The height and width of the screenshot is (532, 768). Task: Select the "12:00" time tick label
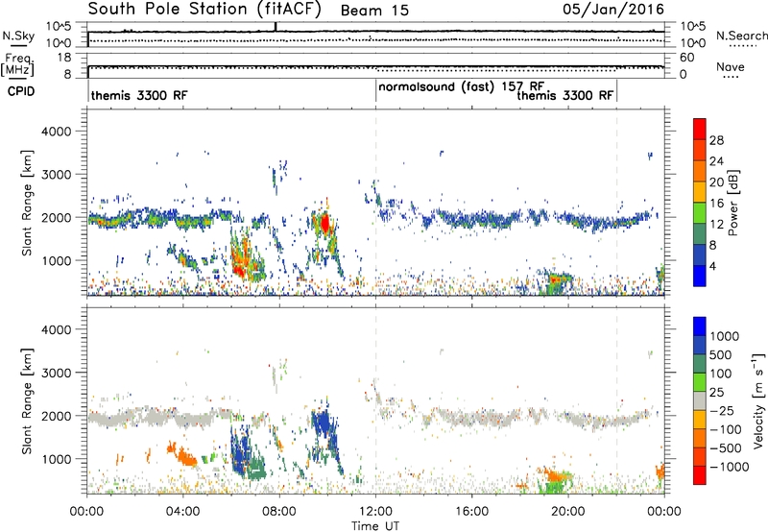tap(375, 512)
